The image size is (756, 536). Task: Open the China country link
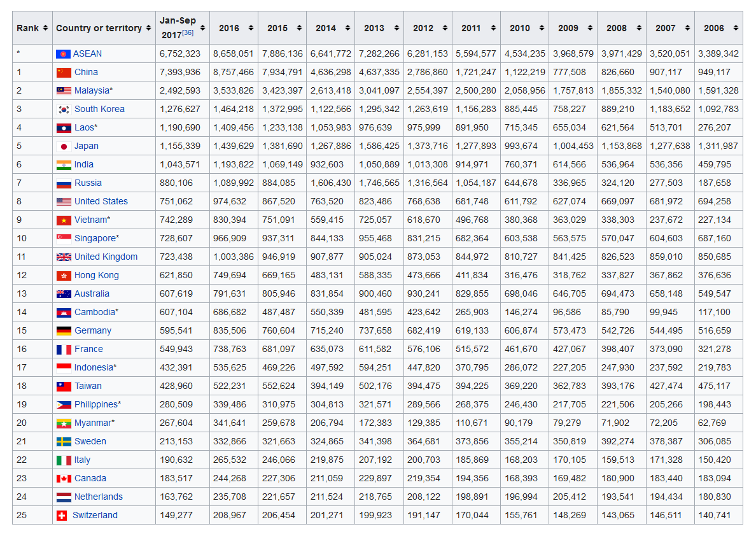coord(87,73)
